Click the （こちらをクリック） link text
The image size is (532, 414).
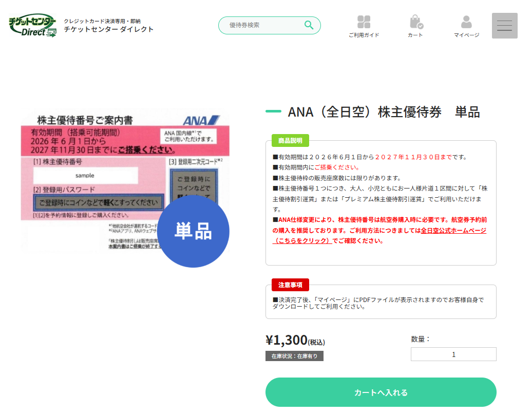302,240
